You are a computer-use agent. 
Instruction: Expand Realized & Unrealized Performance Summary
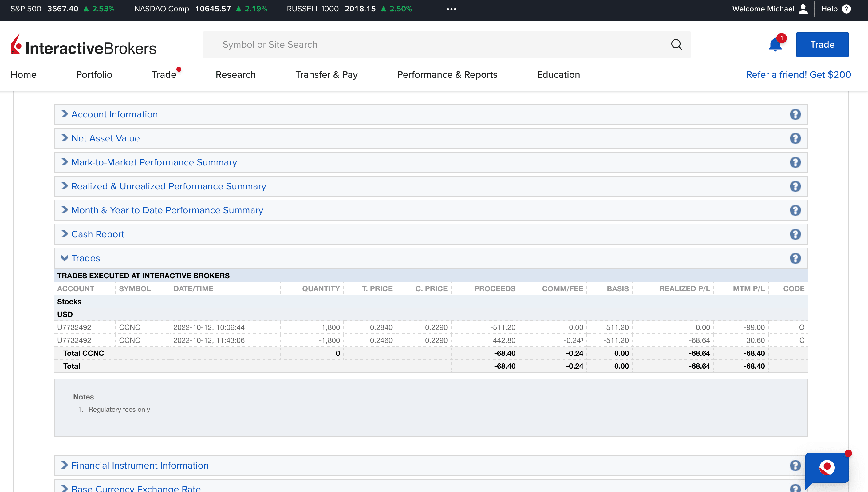(168, 186)
